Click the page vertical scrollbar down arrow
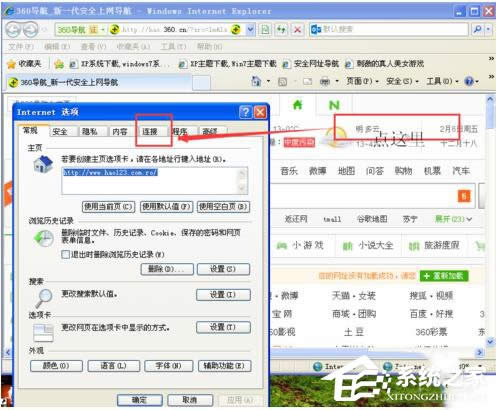This screenshot has width=496, height=410. point(490,341)
